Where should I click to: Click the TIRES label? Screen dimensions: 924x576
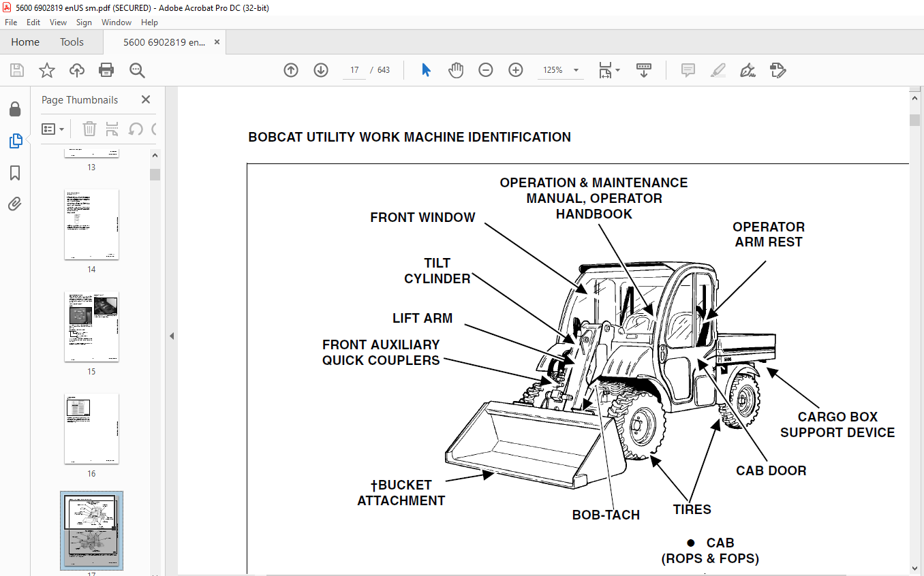point(692,509)
